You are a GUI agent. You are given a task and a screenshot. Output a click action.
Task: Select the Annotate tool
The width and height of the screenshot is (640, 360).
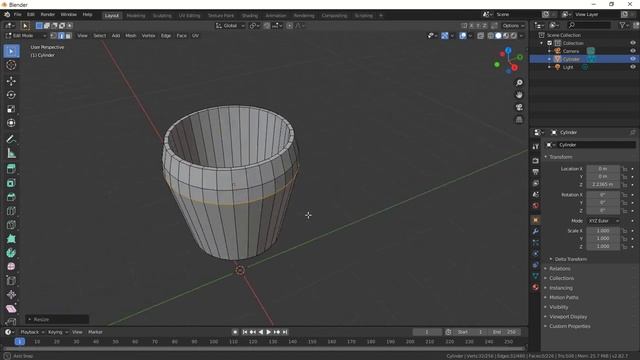[x=11, y=139]
